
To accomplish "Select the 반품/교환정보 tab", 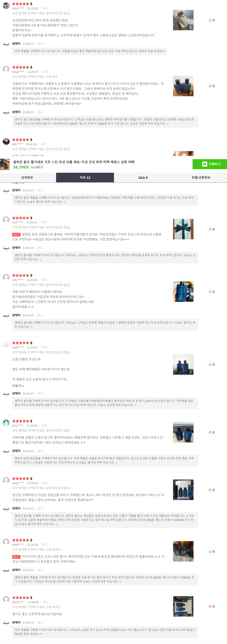I will click(201, 177).
